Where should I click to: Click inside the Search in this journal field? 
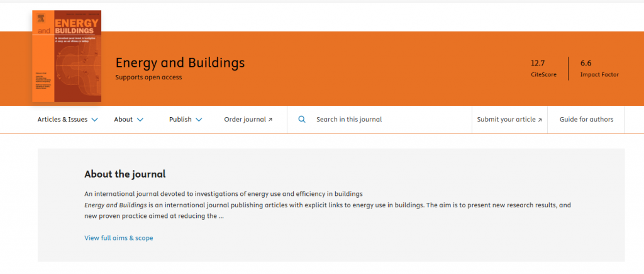pos(379,119)
